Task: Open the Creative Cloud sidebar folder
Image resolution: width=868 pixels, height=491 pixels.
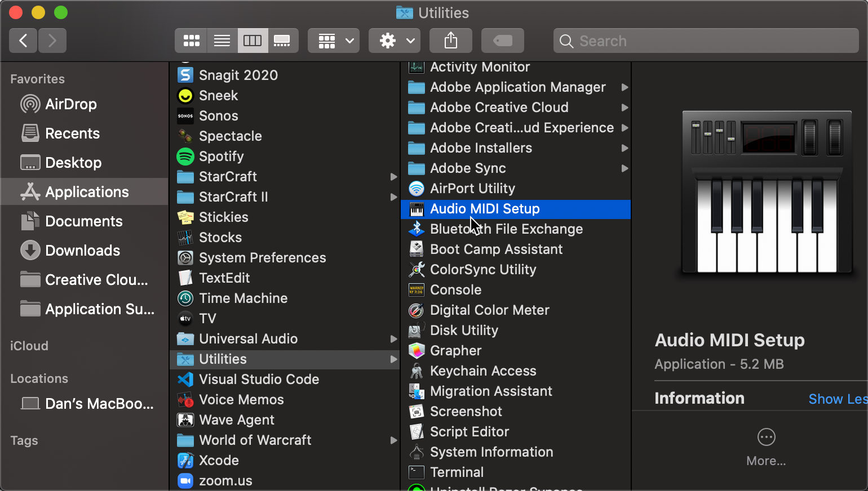Action: pos(85,280)
